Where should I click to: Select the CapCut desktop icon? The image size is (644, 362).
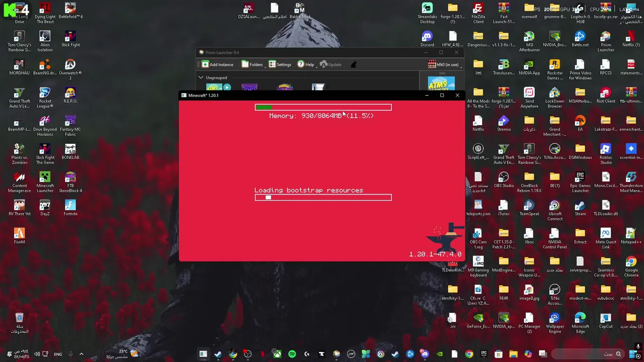click(606, 321)
